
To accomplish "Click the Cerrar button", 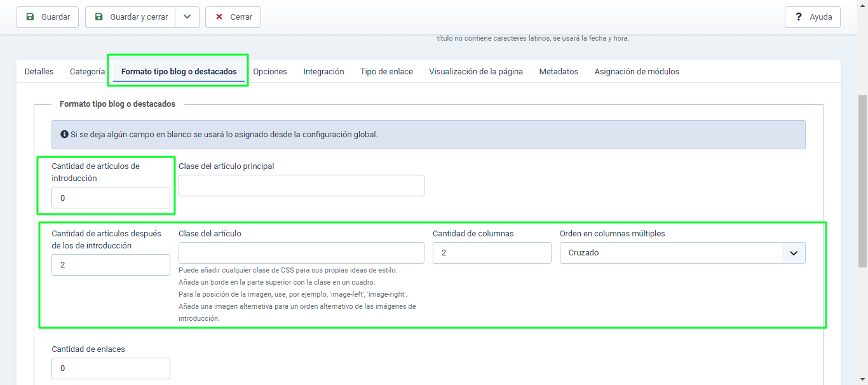I will (x=233, y=17).
